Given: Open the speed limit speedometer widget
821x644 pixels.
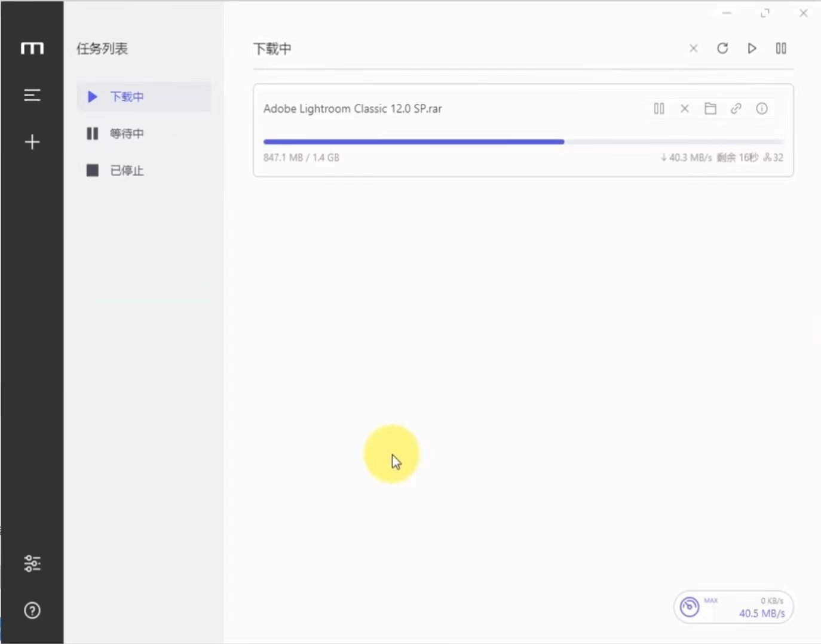Looking at the screenshot, I should (690, 607).
